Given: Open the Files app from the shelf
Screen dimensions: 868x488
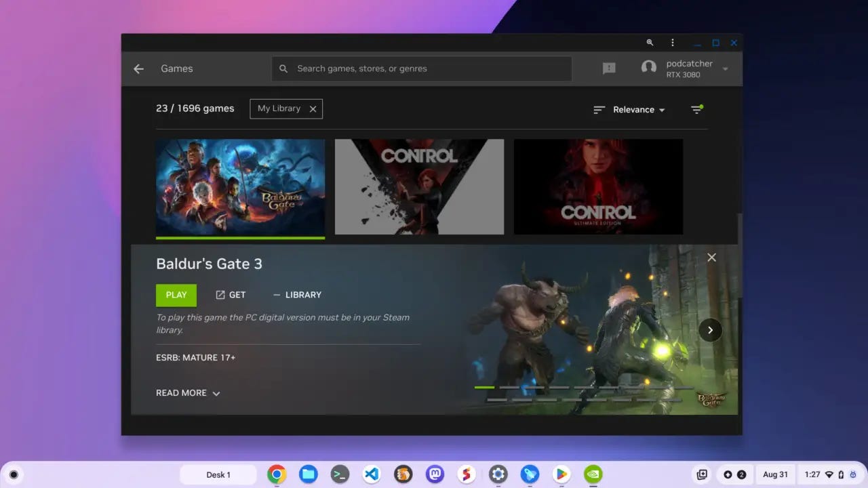Looking at the screenshot, I should click(308, 474).
